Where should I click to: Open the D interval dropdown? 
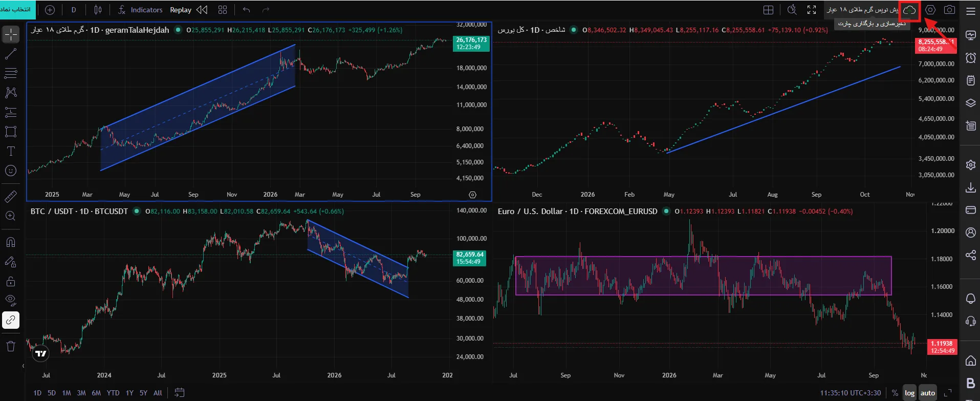point(74,10)
